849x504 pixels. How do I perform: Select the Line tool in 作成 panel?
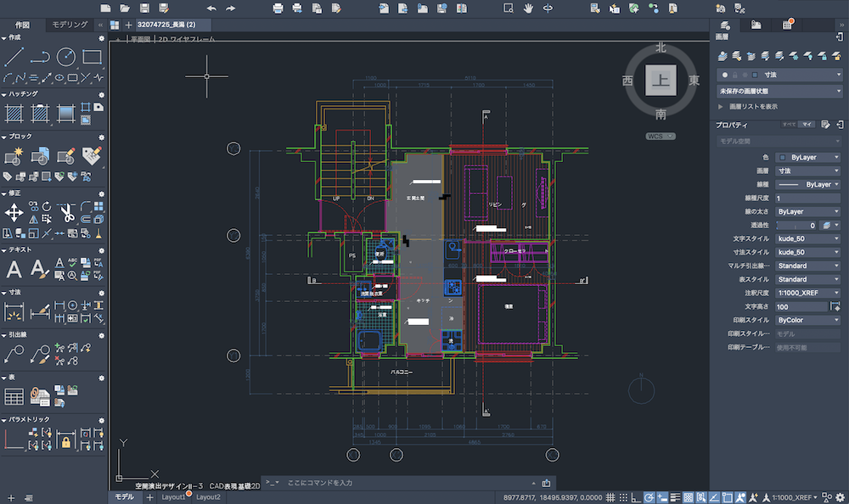14,57
